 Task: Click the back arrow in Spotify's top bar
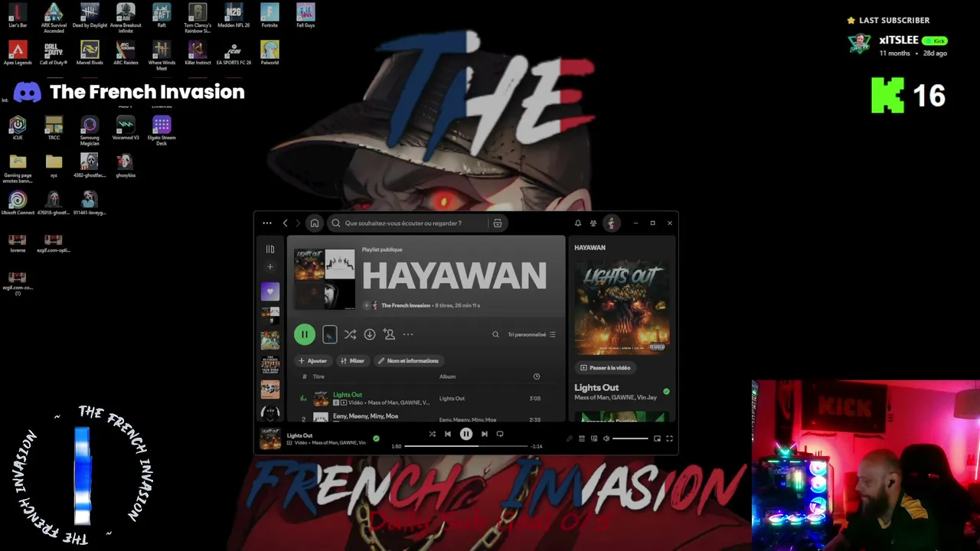tap(286, 223)
